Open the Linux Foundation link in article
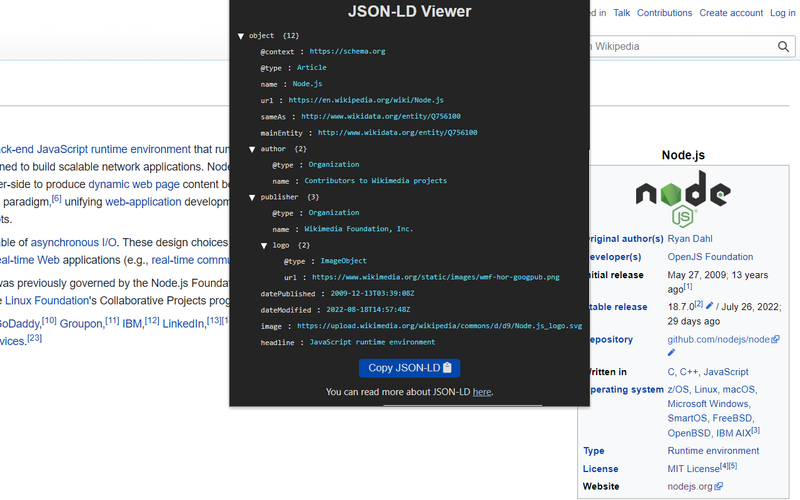This screenshot has height=500, width=800. coord(47,301)
